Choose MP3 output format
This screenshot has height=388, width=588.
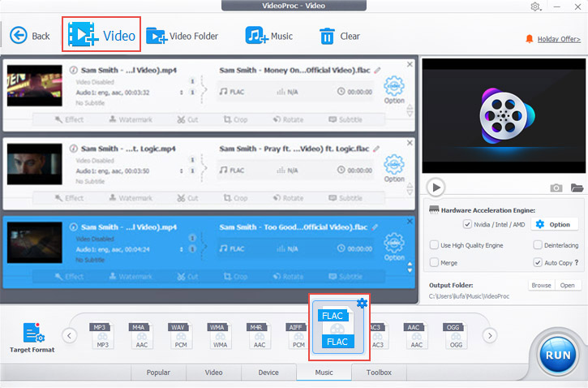(x=102, y=335)
